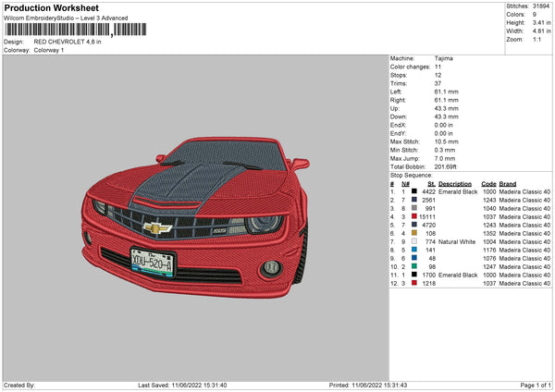Click the tan swatch with 108 stitches
The width and height of the screenshot is (555, 392).
(x=413, y=233)
